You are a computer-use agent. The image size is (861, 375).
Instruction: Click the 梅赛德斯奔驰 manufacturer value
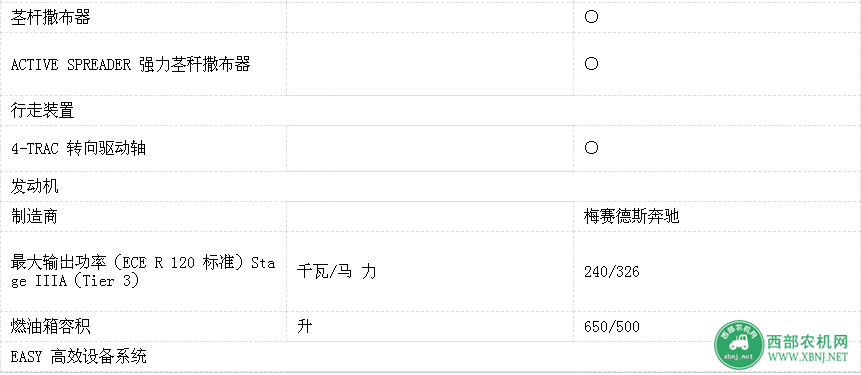[x=631, y=216]
